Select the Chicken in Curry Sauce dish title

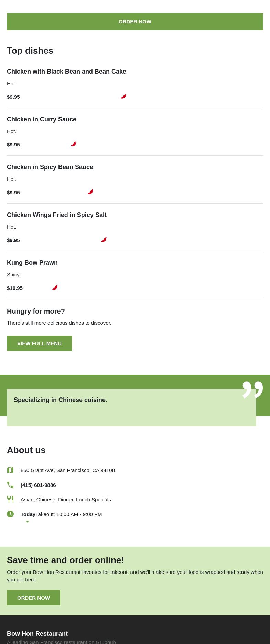point(42,119)
